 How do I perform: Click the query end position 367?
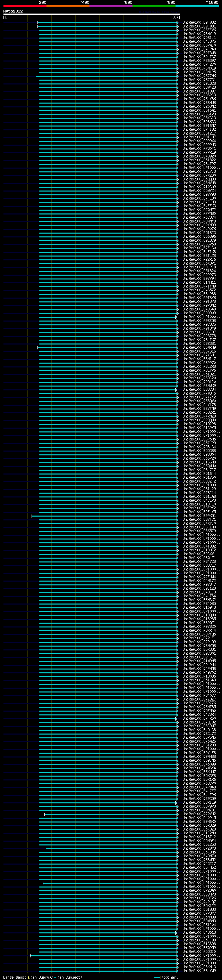click(175, 17)
